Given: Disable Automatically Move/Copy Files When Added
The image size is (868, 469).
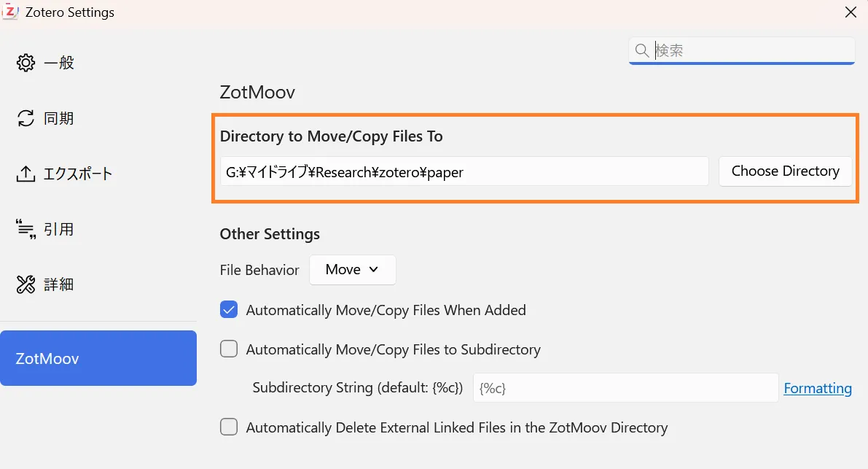Looking at the screenshot, I should 229,310.
